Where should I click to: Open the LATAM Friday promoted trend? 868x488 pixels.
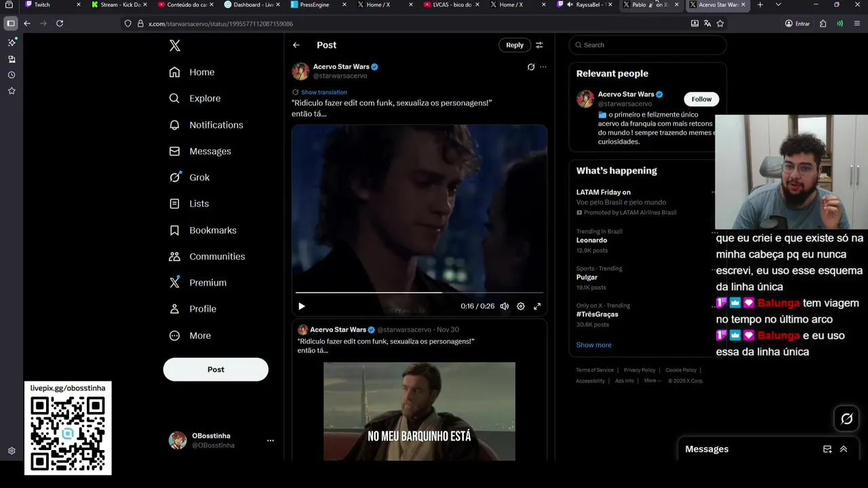coord(604,192)
